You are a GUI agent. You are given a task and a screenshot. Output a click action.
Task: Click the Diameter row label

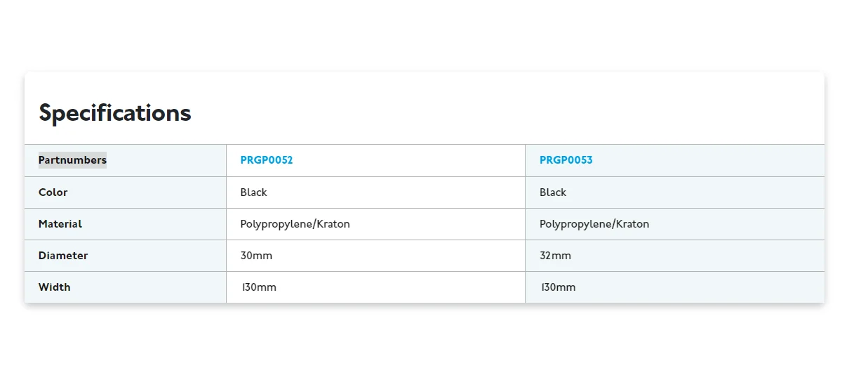coord(63,256)
